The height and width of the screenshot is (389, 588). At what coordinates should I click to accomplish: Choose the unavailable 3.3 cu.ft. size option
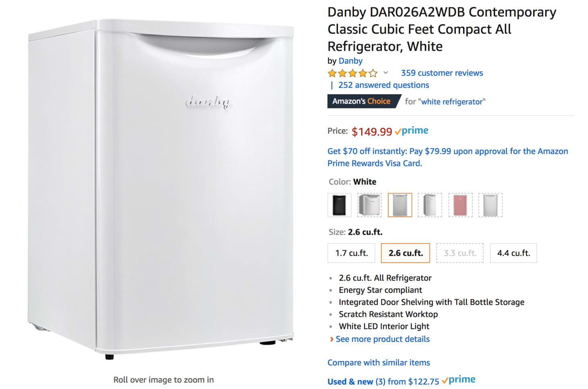pyautogui.click(x=460, y=253)
